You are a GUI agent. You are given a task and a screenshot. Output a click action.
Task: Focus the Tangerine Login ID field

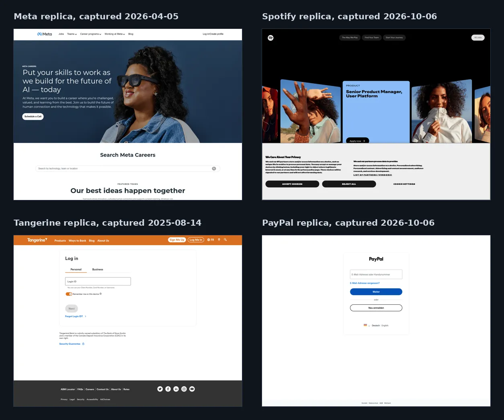click(x=98, y=281)
